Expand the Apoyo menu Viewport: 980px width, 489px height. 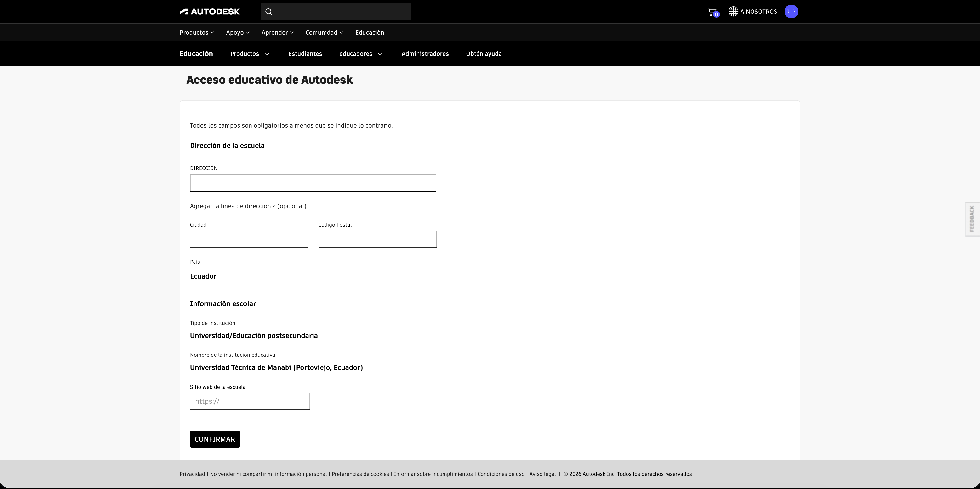(238, 32)
